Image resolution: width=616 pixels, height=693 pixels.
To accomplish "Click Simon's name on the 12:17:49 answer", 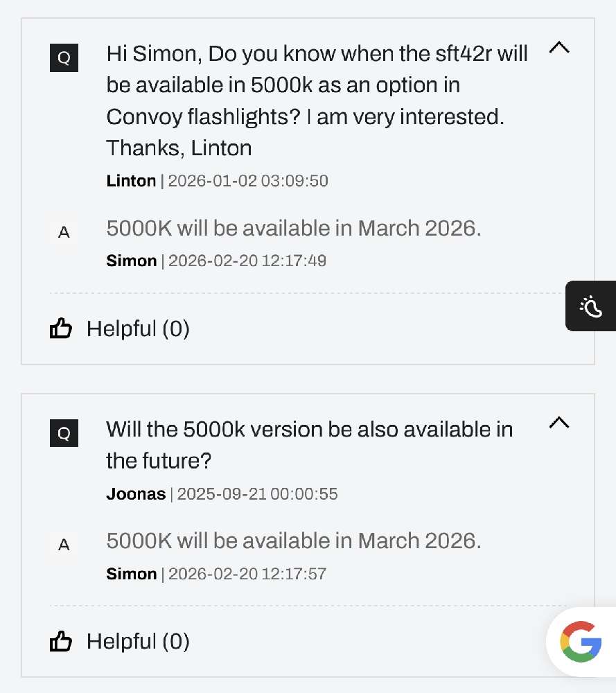I will (131, 261).
